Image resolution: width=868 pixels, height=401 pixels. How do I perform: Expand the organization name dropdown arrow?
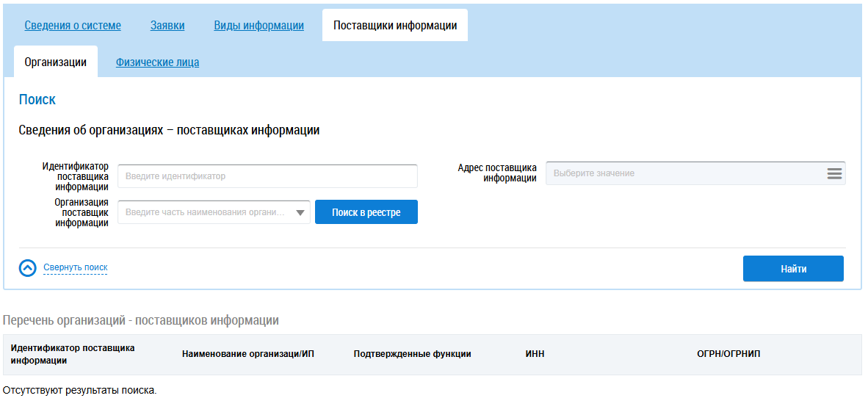click(x=300, y=213)
